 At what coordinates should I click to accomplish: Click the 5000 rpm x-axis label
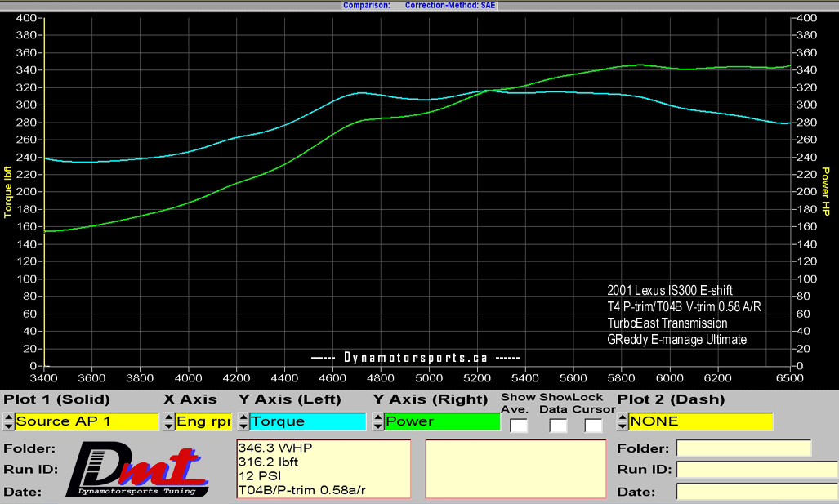429,378
